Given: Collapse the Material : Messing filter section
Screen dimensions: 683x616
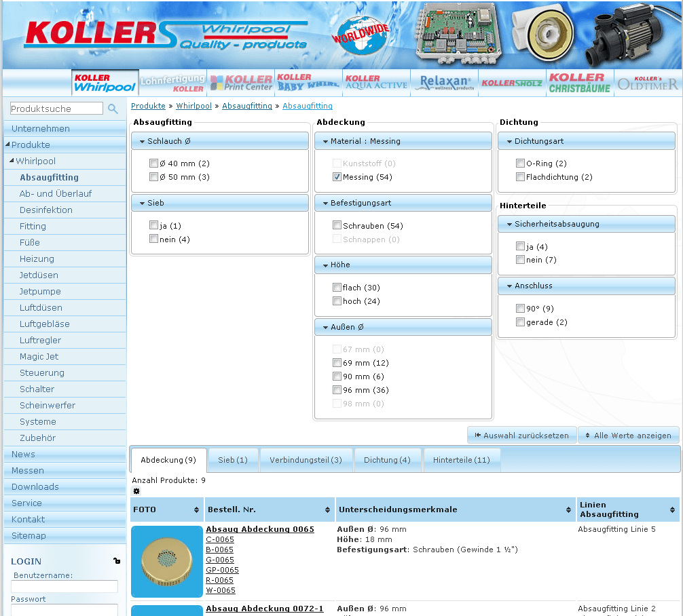Looking at the screenshot, I should pyautogui.click(x=403, y=141).
